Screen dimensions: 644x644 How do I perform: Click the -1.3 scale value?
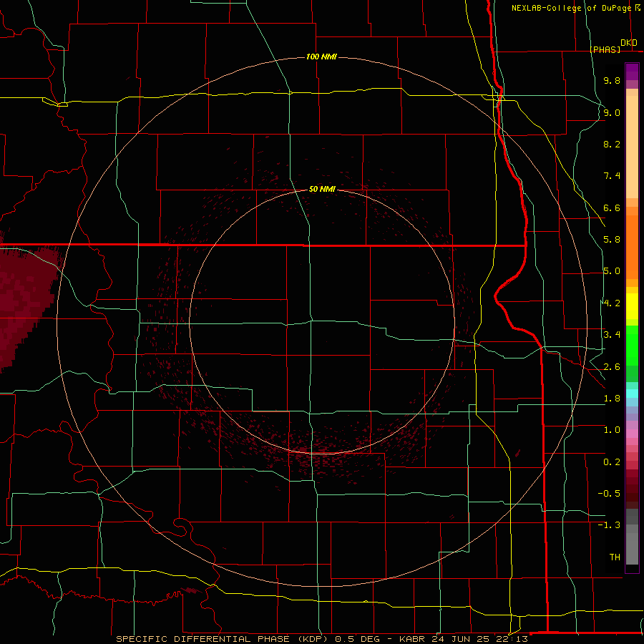(x=609, y=525)
